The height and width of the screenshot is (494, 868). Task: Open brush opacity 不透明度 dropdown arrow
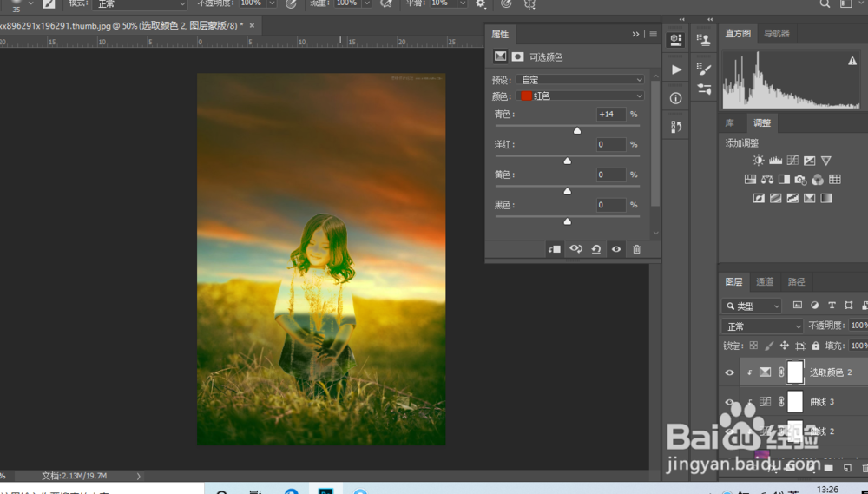[272, 3]
